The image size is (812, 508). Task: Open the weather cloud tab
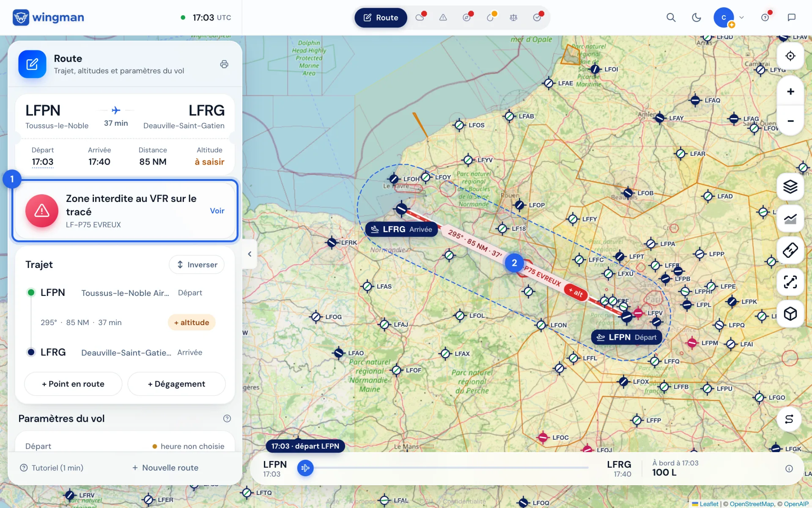[420, 18]
